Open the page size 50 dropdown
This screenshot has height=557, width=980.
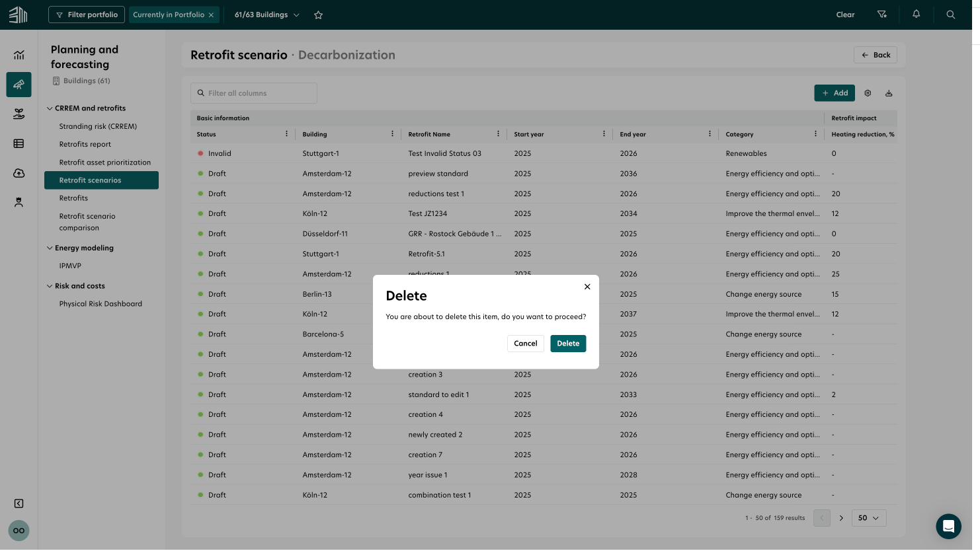869,518
